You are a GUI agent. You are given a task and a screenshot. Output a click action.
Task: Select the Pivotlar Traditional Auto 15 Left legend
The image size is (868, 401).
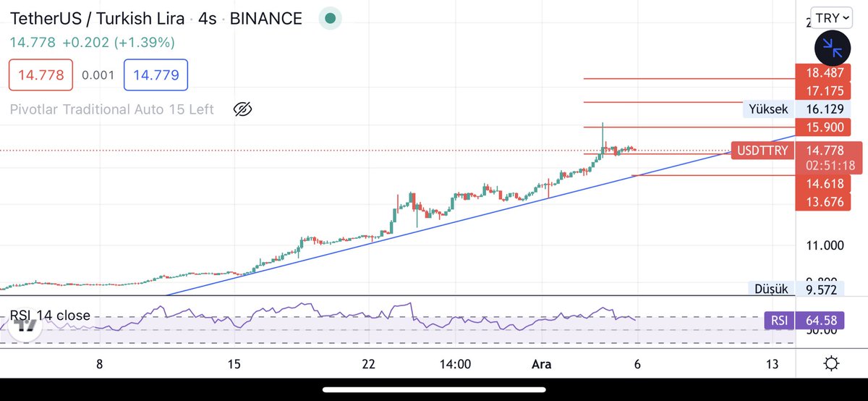tap(112, 109)
